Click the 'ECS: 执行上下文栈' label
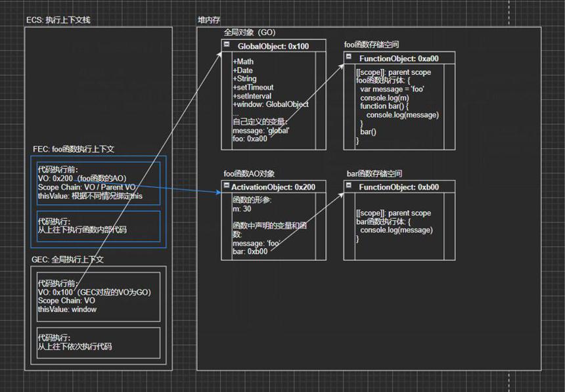 tap(58, 20)
